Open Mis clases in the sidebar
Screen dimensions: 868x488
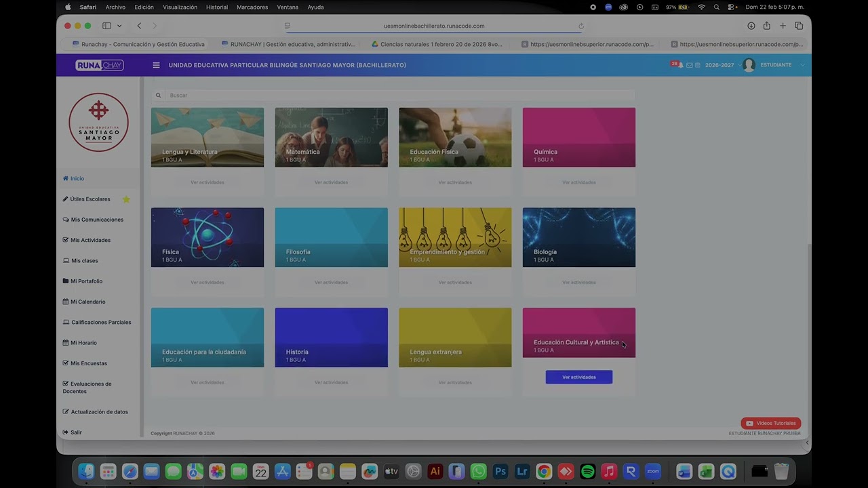[x=80, y=260]
